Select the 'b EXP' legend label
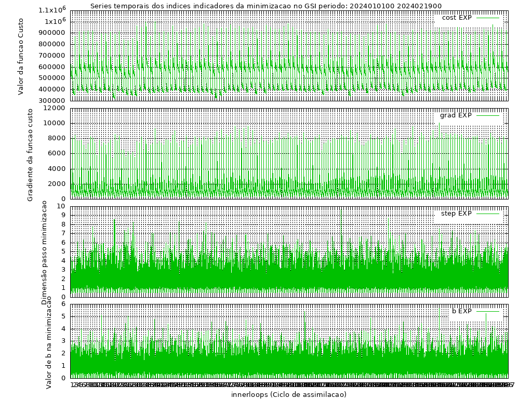The height and width of the screenshot is (399, 532). point(461,311)
